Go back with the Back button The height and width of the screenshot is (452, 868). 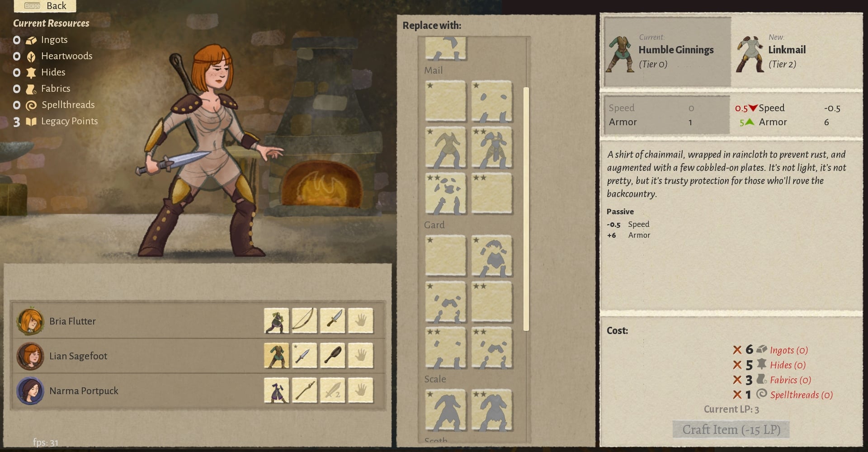[x=45, y=6]
